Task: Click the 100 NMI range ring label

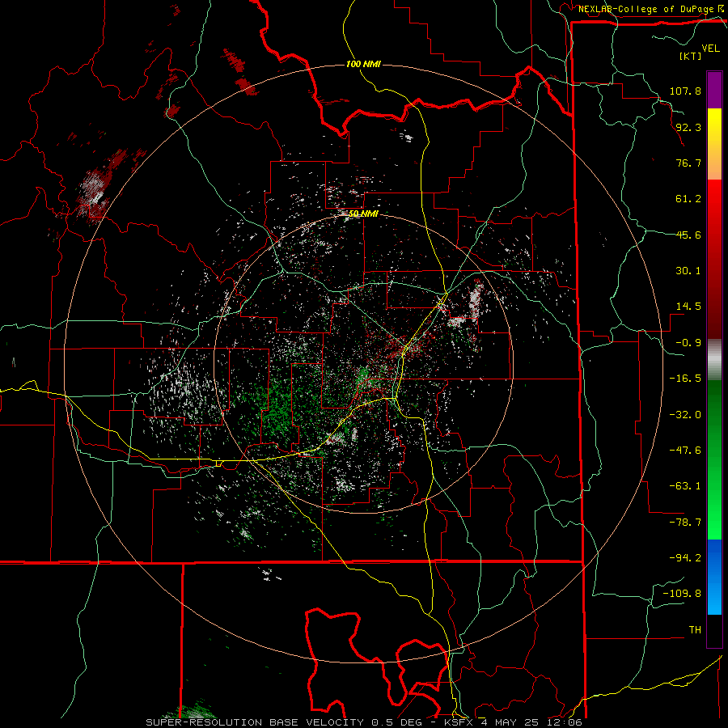Action: [363, 64]
